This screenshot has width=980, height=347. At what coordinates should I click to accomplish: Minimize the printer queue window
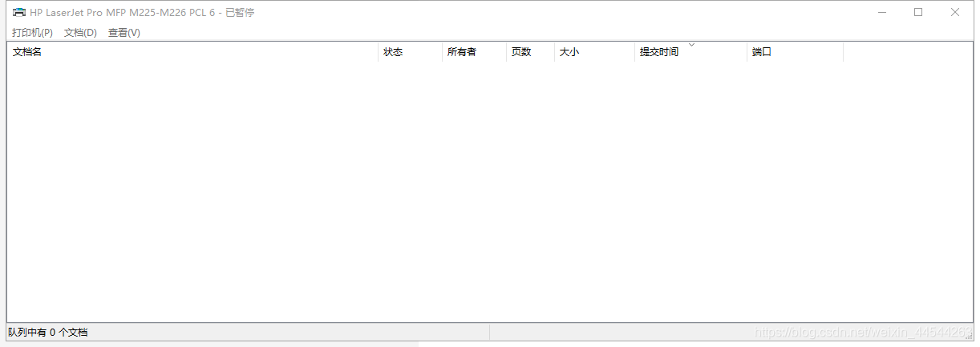pos(881,12)
